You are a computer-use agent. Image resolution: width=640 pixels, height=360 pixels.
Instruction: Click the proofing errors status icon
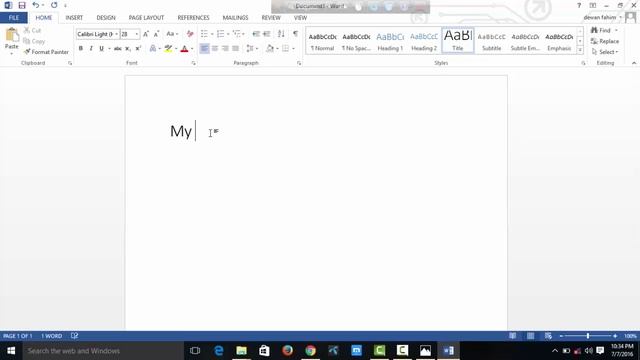click(x=74, y=336)
